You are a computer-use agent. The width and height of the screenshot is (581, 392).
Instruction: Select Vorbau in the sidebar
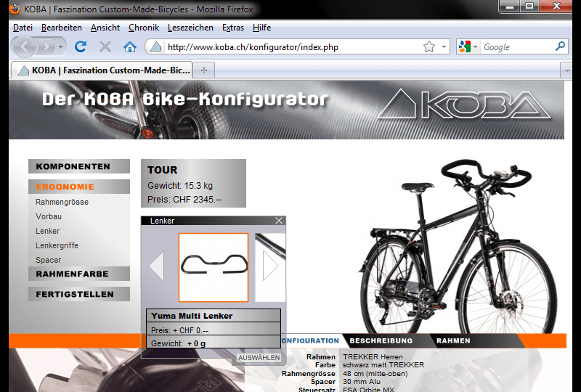click(49, 216)
